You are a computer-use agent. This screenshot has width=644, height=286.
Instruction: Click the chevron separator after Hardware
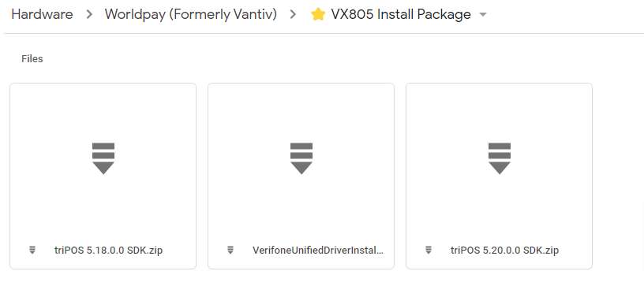tap(89, 15)
